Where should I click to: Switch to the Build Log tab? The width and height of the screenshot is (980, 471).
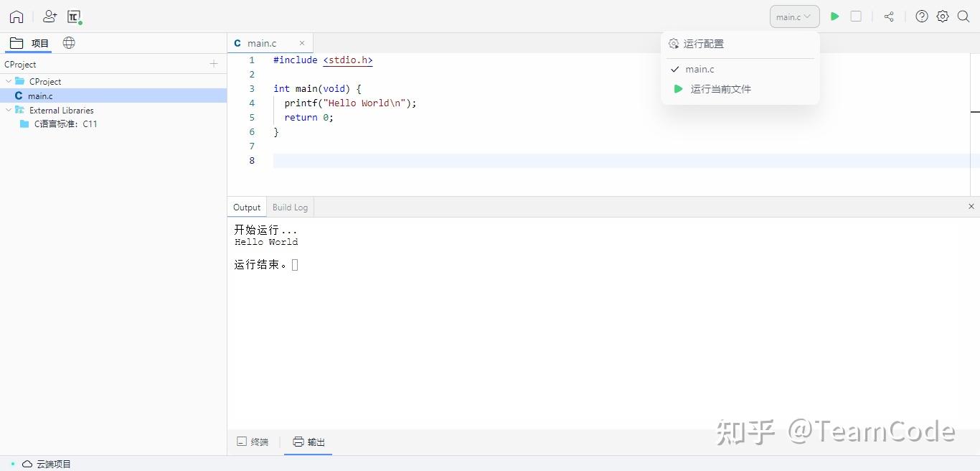click(x=290, y=207)
